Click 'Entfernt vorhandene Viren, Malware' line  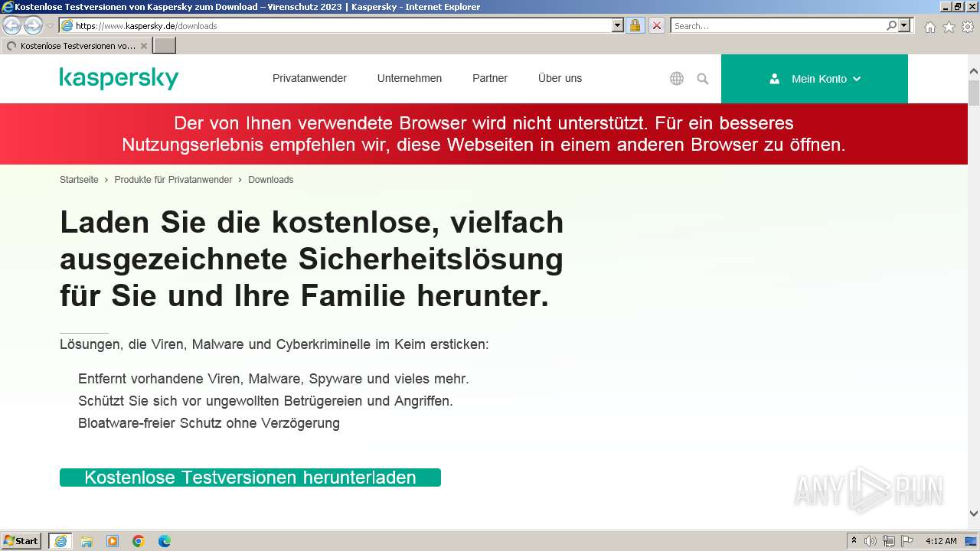click(273, 379)
